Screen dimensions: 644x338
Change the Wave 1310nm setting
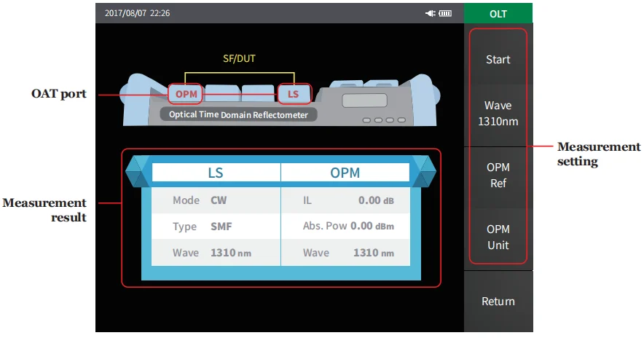click(x=498, y=114)
